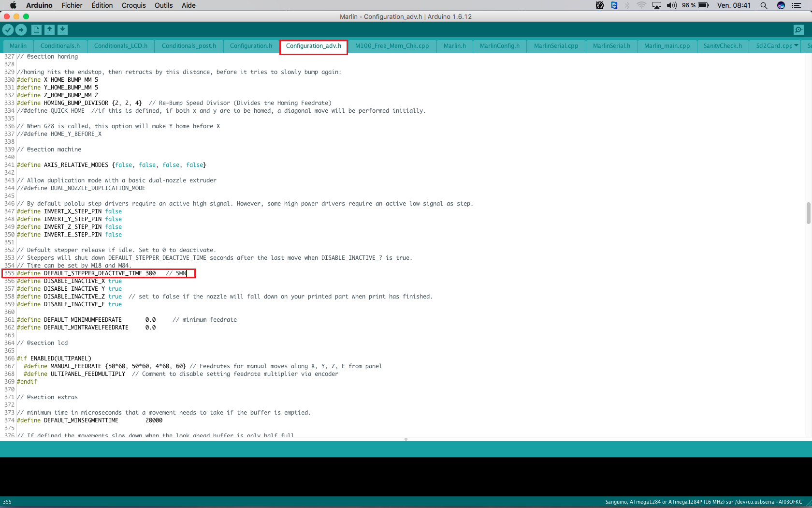Screen dimensions: 812x508
Task: Open the tabs dropdown arrow menu
Action: coord(796,45)
